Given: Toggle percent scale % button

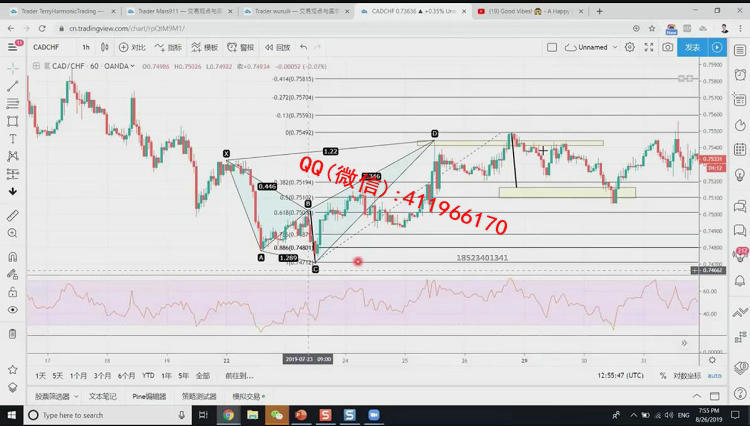Looking at the screenshot, I should (x=663, y=376).
